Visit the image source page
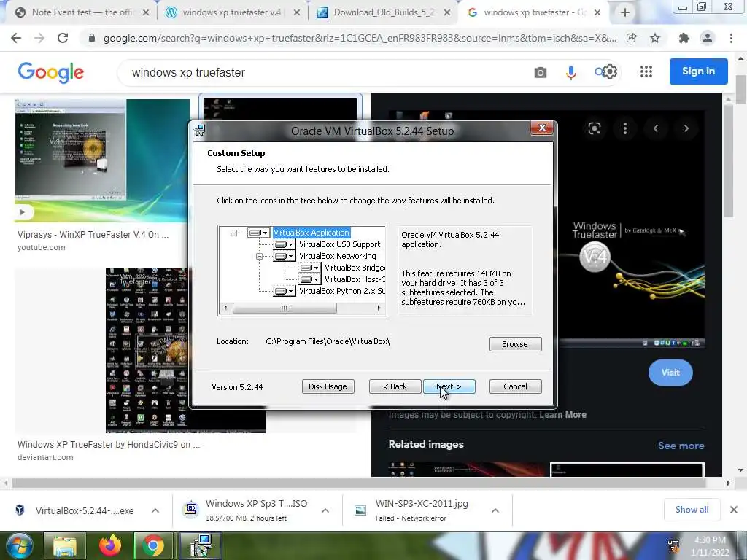 coord(670,373)
